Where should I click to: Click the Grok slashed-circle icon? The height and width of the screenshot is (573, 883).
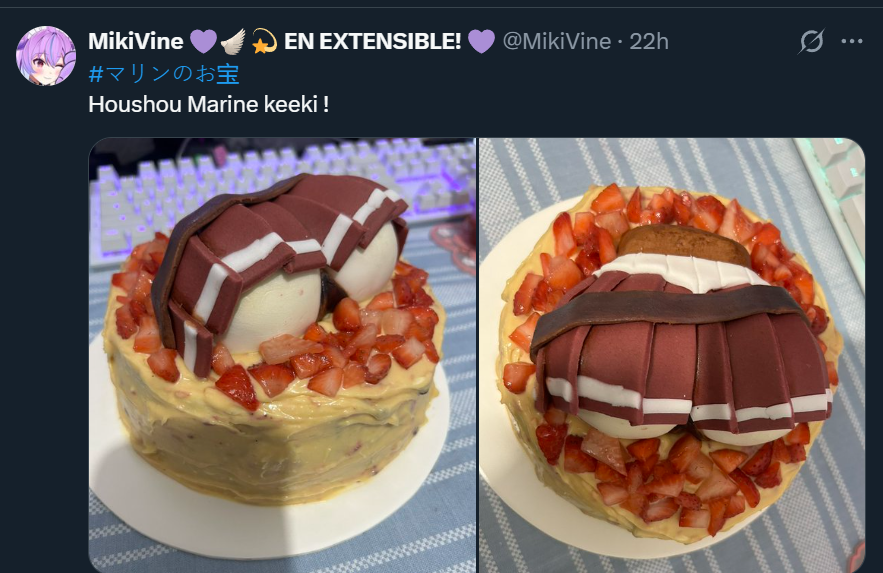click(811, 41)
